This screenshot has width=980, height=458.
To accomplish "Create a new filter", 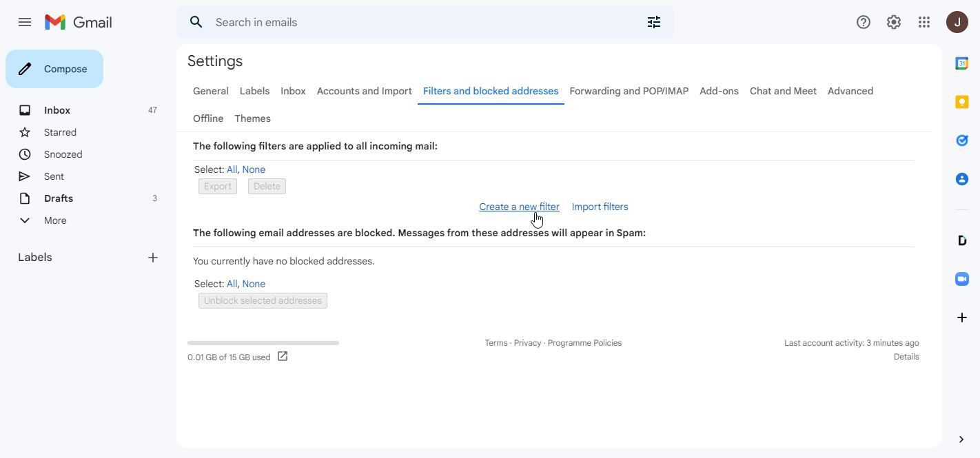I will click(x=519, y=207).
